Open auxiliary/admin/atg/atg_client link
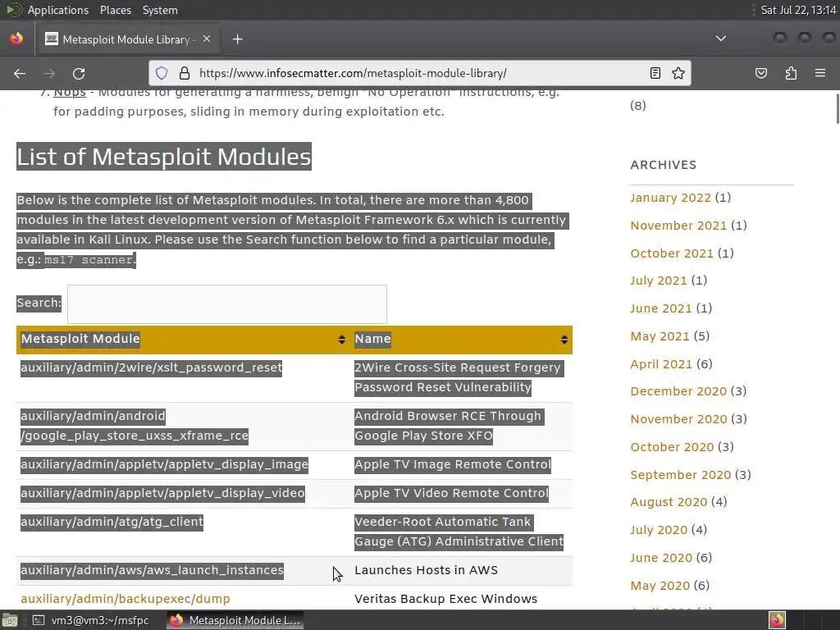Image resolution: width=840 pixels, height=630 pixels. pyautogui.click(x=112, y=522)
